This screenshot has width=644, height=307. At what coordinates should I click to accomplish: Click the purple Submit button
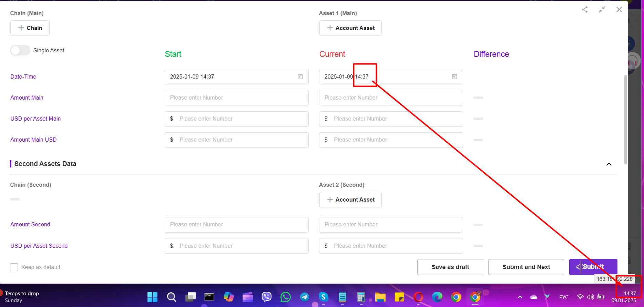(593, 267)
